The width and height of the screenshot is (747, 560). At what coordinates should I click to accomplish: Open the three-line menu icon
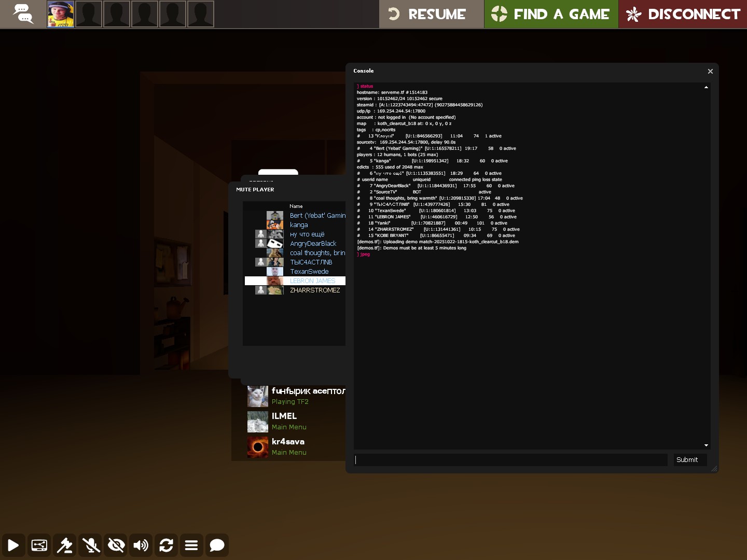(191, 545)
